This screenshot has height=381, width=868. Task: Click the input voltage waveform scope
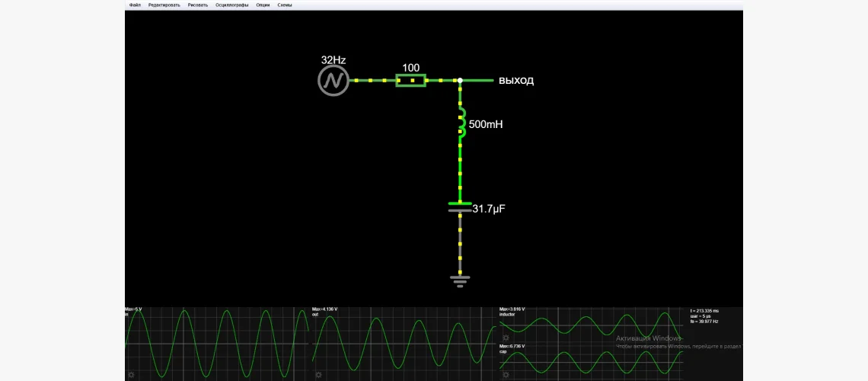tap(217, 343)
